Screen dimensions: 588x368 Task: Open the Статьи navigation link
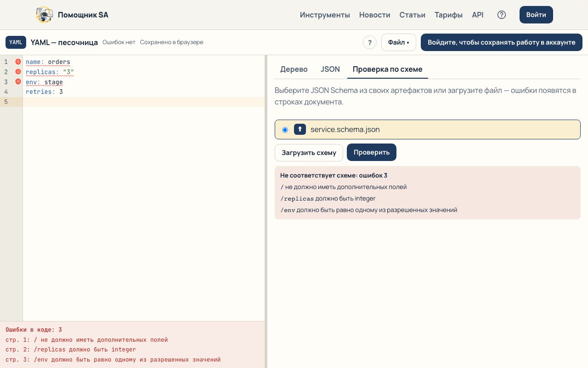(413, 15)
